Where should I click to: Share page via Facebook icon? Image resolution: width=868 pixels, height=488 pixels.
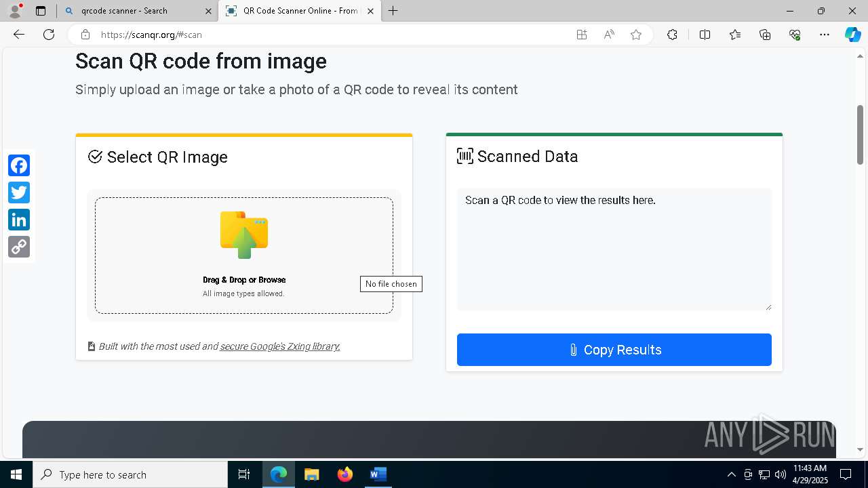[19, 165]
